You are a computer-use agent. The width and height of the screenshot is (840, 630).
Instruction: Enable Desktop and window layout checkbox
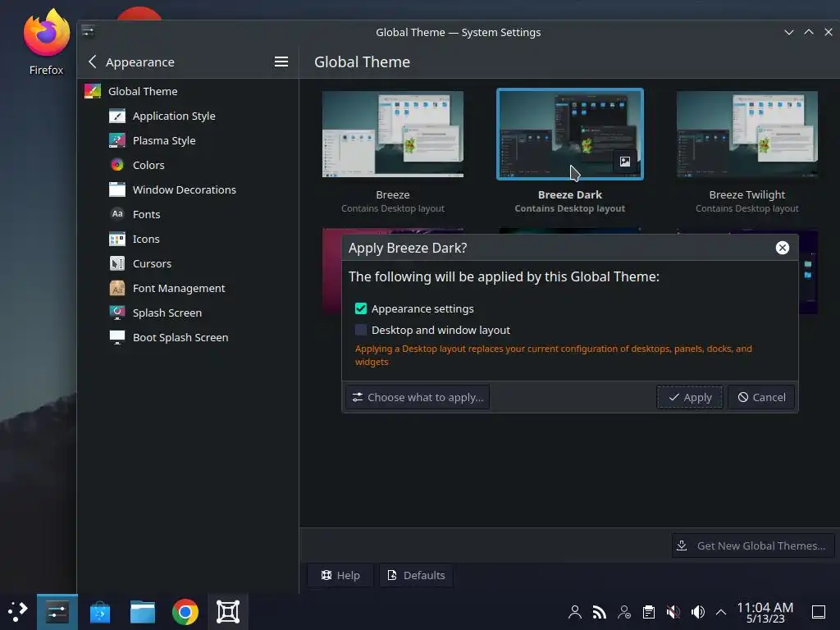(x=361, y=330)
